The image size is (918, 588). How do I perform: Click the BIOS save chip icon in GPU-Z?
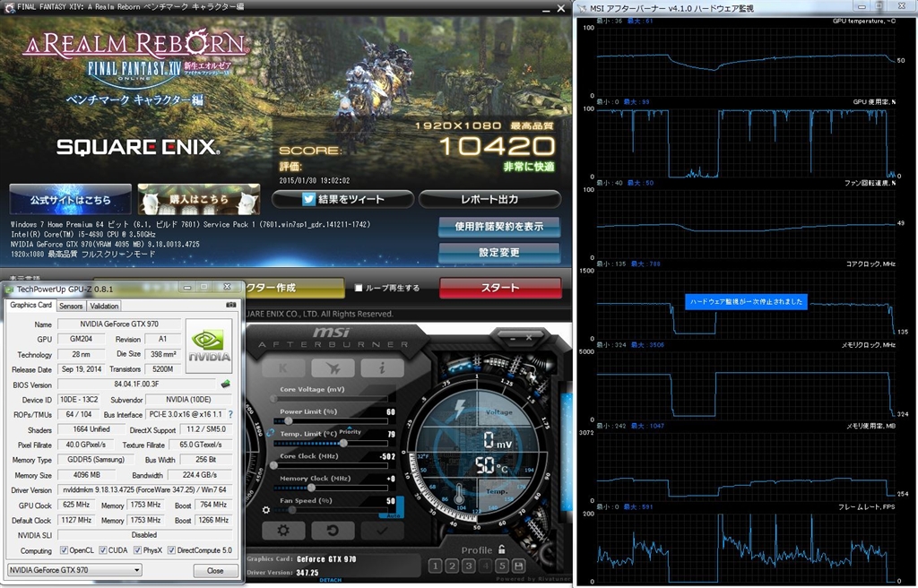(x=225, y=385)
